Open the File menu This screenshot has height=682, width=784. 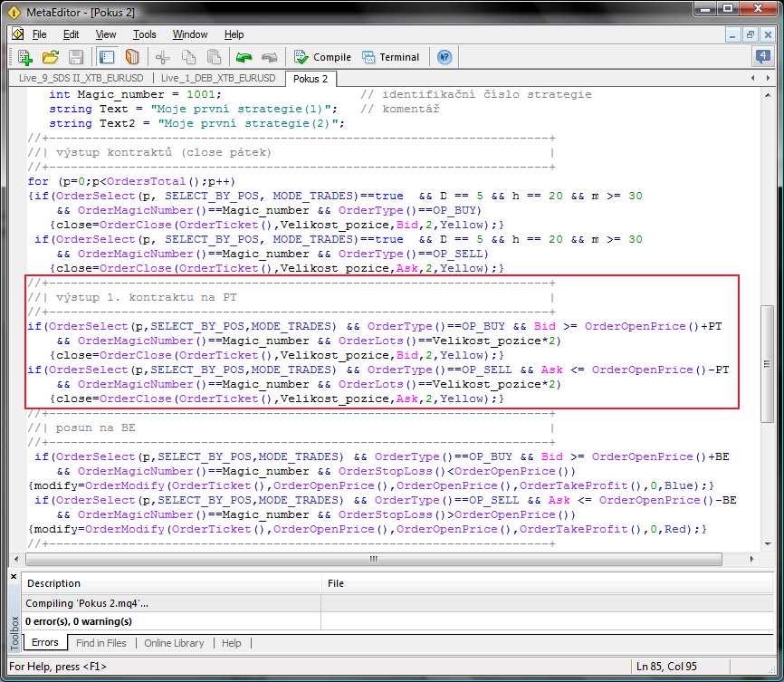39,34
